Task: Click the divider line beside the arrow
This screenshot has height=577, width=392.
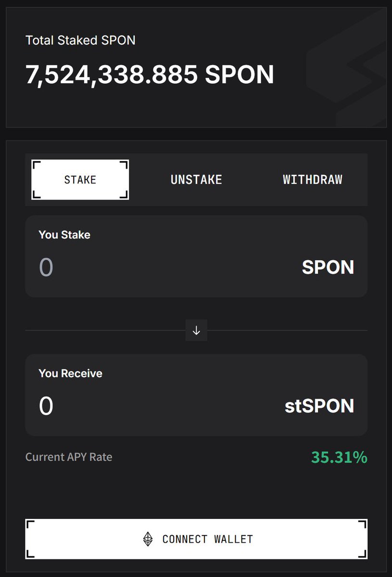Action: [x=105, y=330]
